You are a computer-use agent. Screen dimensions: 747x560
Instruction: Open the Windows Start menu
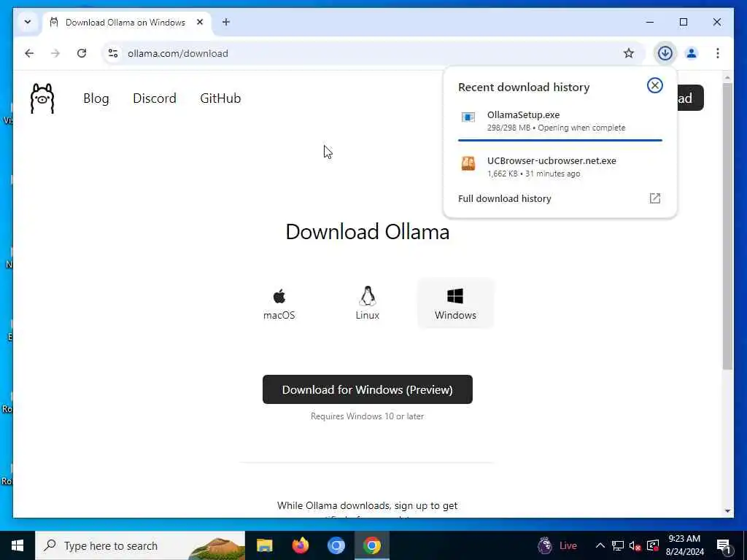[x=18, y=545]
